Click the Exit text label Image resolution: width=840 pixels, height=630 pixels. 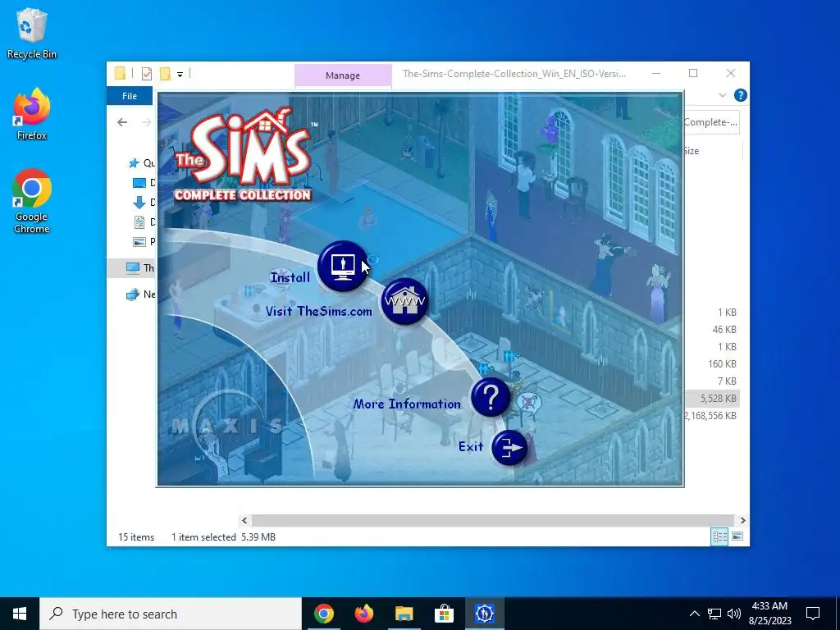point(471,446)
